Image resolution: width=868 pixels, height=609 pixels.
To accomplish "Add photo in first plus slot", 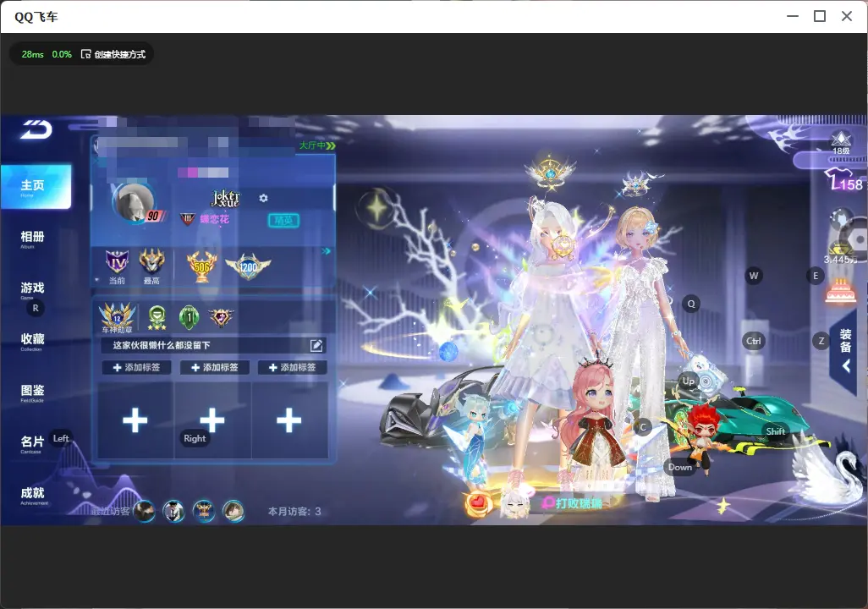I will pos(135,420).
